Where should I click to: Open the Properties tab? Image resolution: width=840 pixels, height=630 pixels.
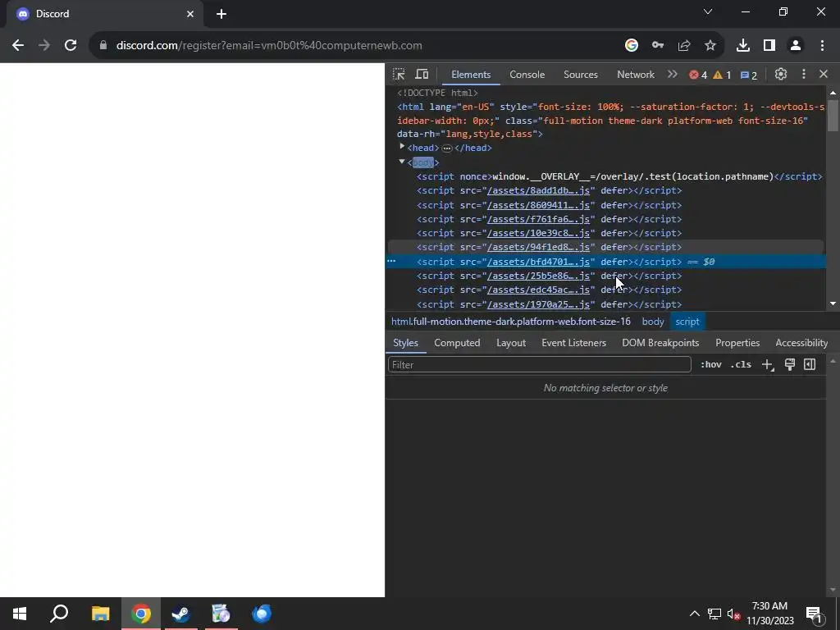click(x=737, y=343)
